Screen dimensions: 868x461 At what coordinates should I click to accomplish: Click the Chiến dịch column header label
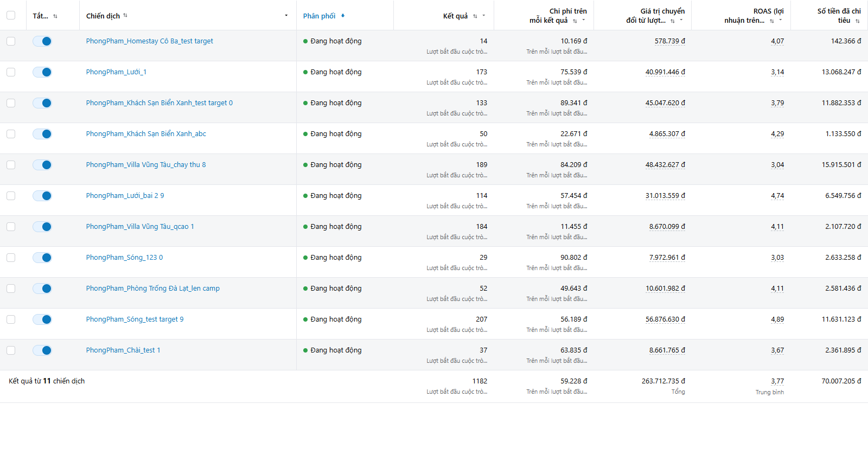tap(103, 16)
